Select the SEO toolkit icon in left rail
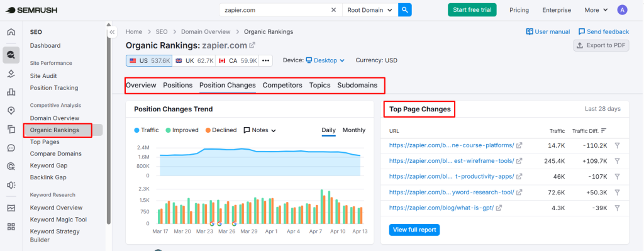The width and height of the screenshot is (644, 251). click(11, 55)
